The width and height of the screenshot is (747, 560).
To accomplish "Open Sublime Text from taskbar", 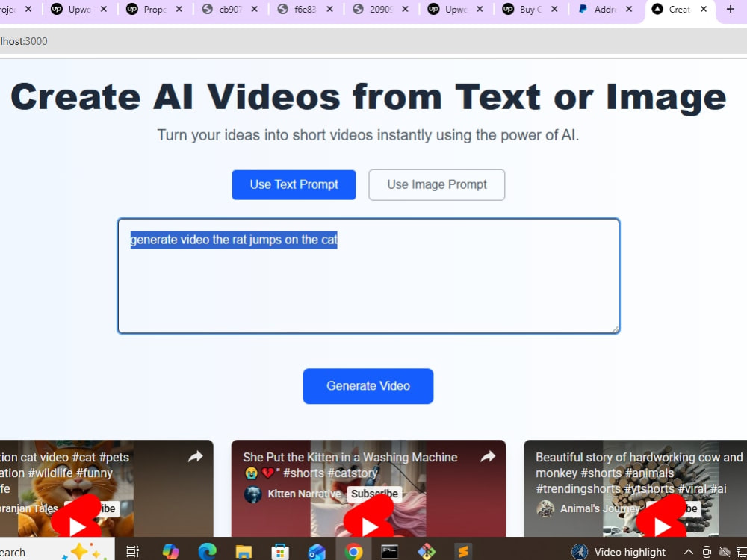I will [x=462, y=552].
